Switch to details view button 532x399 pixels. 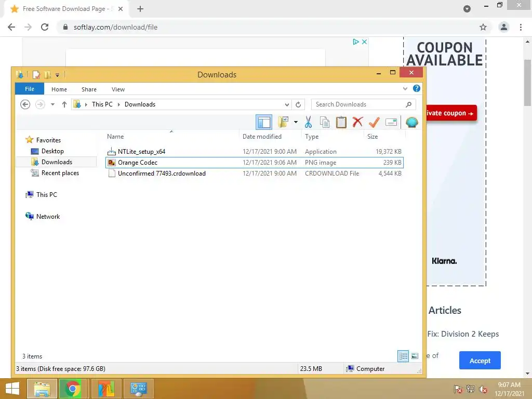pyautogui.click(x=403, y=356)
